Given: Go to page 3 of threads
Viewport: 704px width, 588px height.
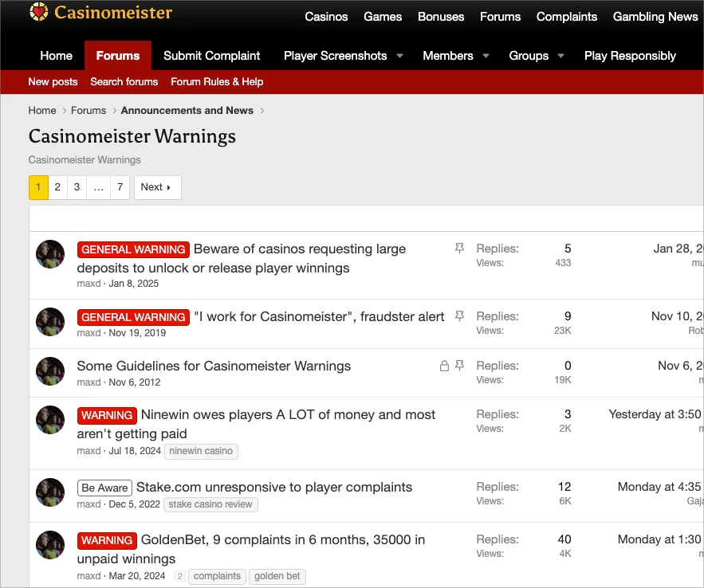Looking at the screenshot, I should 77,187.
